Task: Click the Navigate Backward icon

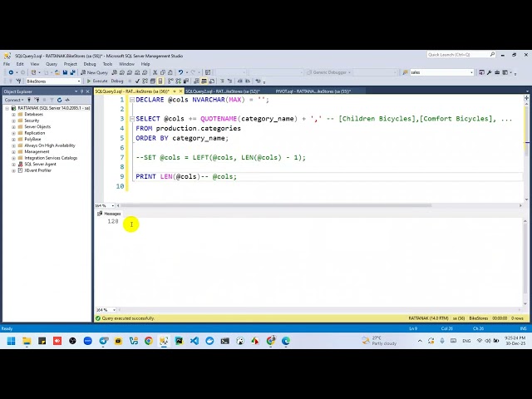Action: [11, 72]
